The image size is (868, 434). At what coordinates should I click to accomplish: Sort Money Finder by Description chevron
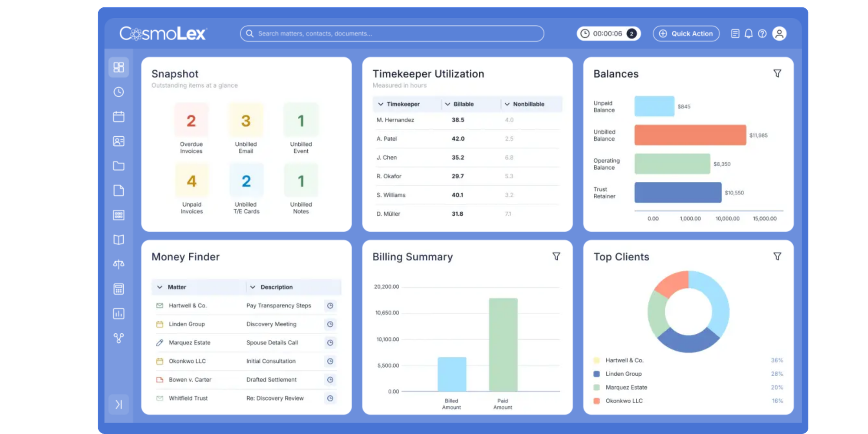253,287
